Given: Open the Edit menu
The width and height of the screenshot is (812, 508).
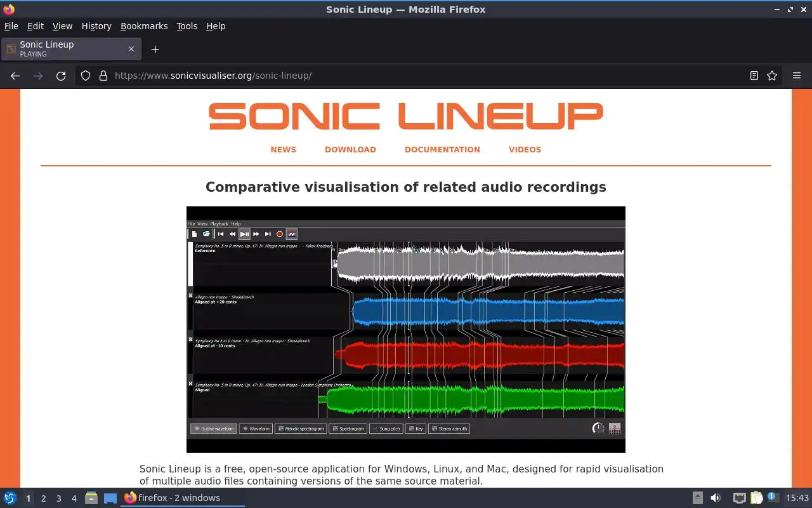Looking at the screenshot, I should coord(36,26).
